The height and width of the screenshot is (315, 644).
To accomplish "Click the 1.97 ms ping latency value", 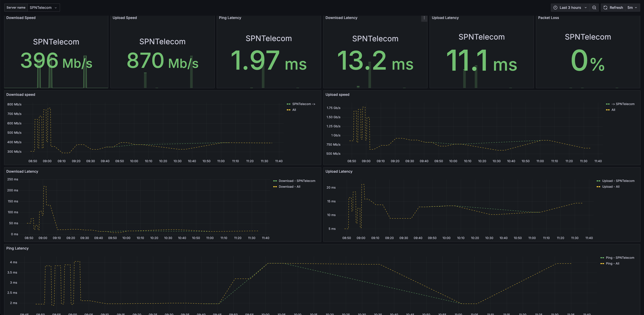I will pyautogui.click(x=268, y=60).
